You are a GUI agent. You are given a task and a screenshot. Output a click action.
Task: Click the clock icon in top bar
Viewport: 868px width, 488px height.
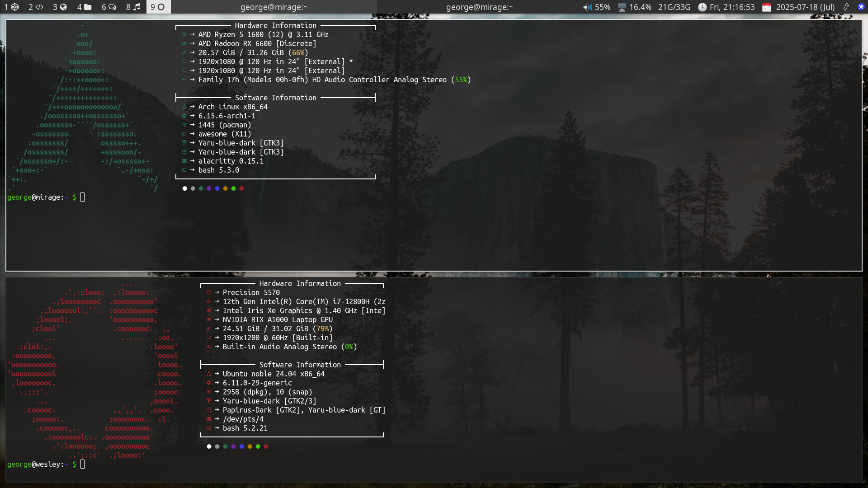pos(702,7)
